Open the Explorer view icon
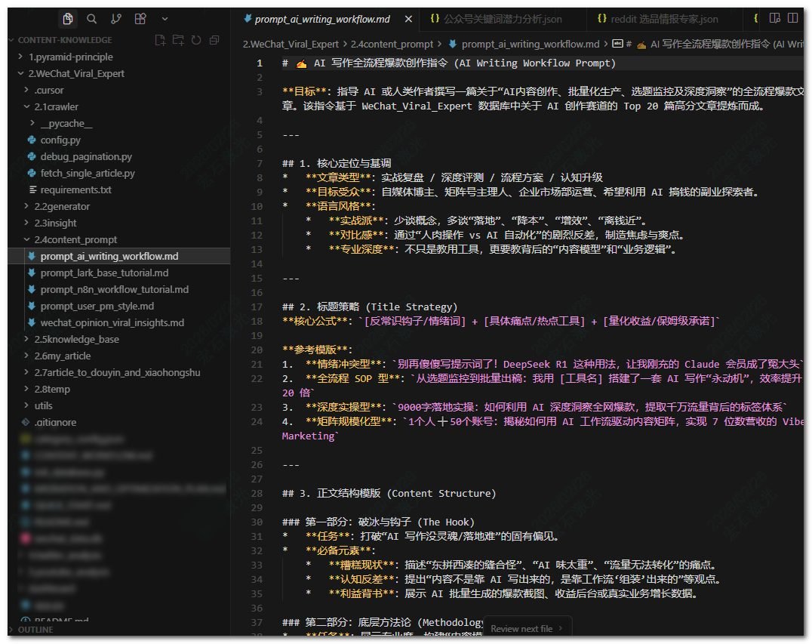 pyautogui.click(x=67, y=19)
